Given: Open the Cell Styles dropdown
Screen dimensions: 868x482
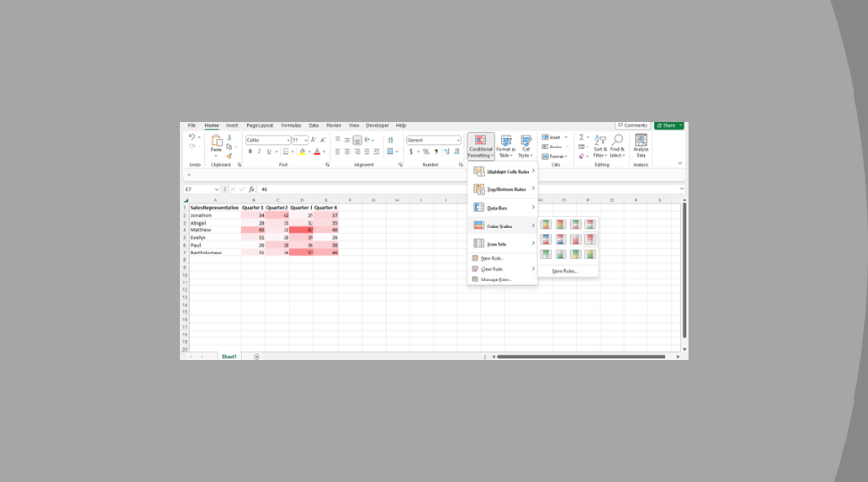Looking at the screenshot, I should [x=526, y=147].
